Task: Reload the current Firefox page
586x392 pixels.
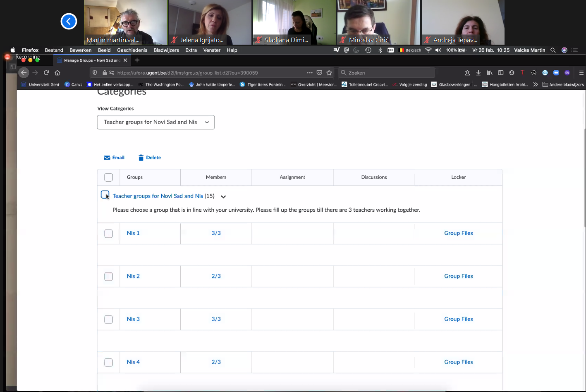Action: point(46,73)
